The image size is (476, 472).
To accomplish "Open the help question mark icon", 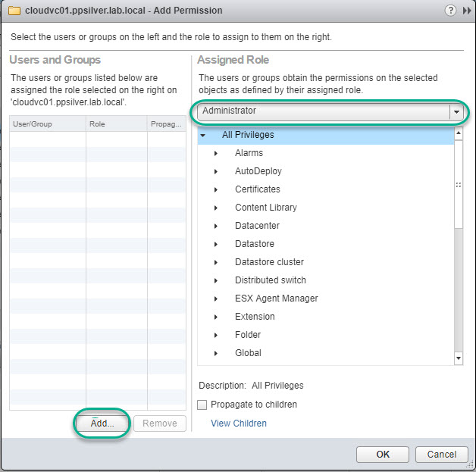I will click(450, 11).
